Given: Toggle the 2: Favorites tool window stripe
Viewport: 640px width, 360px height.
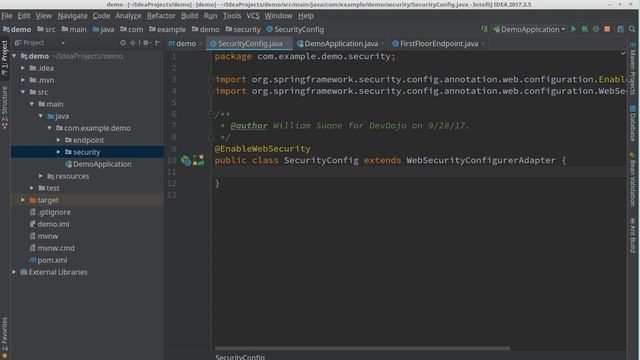Looking at the screenshot, I should click(x=4, y=338).
